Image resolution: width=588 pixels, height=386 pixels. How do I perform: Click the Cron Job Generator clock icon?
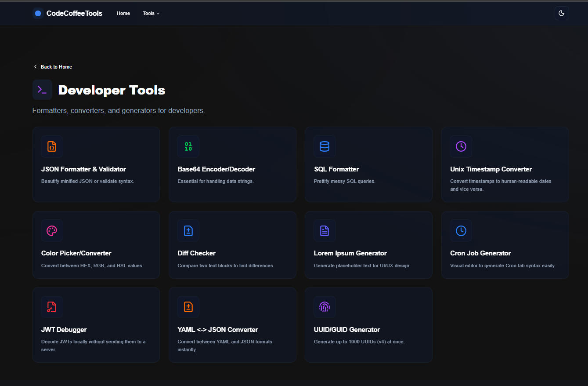pos(461,230)
